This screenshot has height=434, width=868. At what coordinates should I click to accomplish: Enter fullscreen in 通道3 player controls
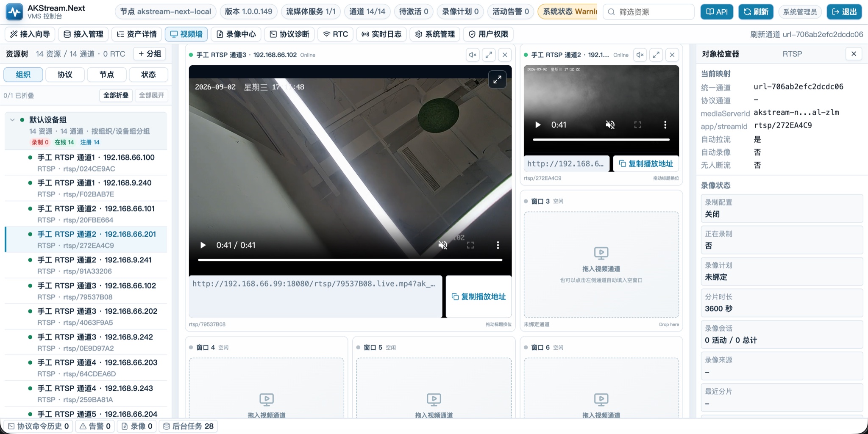(470, 245)
